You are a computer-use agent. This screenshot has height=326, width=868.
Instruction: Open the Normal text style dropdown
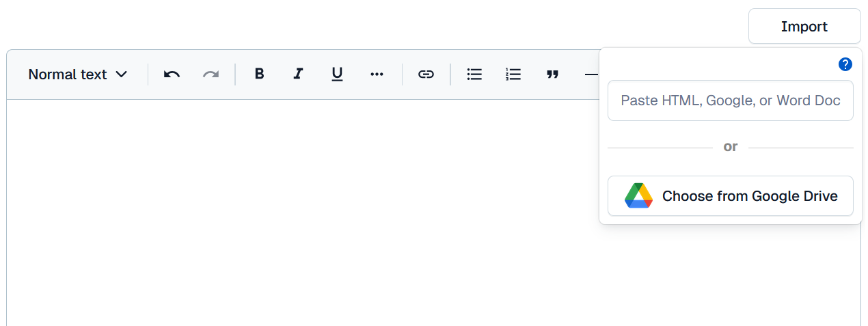point(78,74)
